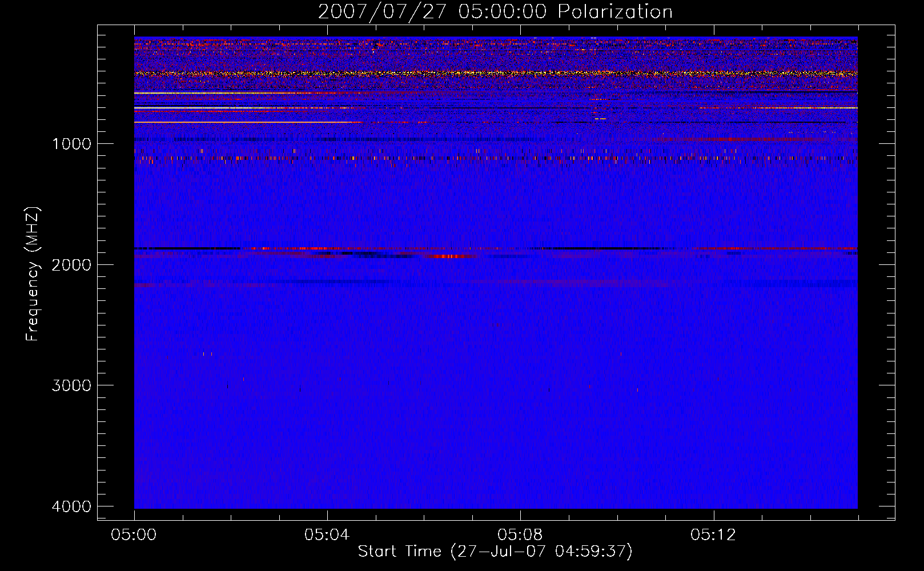924x571 pixels.
Task: Click the 05:00 time tick label
Action: (x=134, y=535)
